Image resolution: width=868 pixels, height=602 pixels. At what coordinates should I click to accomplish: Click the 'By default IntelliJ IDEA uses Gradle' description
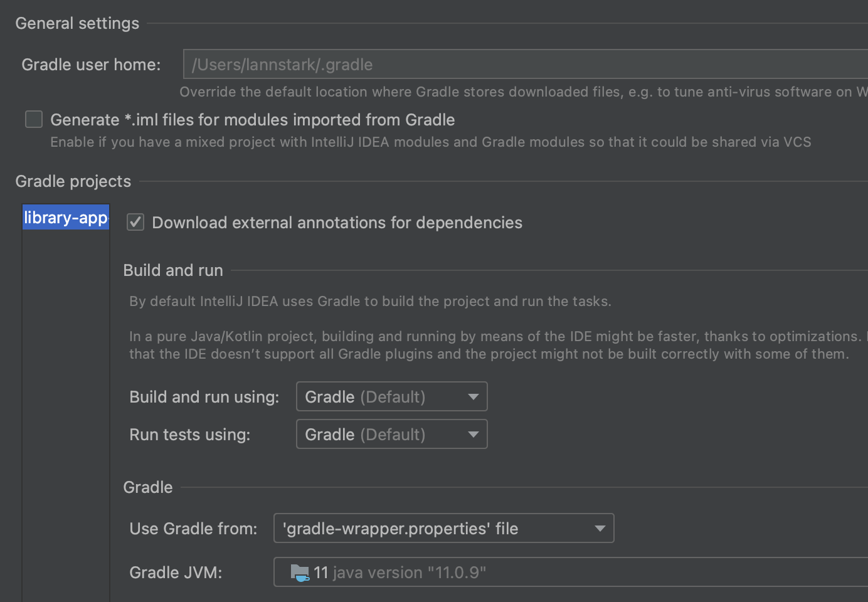click(x=370, y=301)
